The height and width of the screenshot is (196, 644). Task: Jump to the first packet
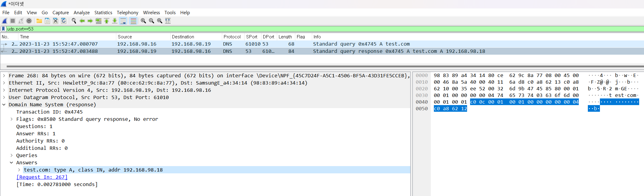coord(107,21)
